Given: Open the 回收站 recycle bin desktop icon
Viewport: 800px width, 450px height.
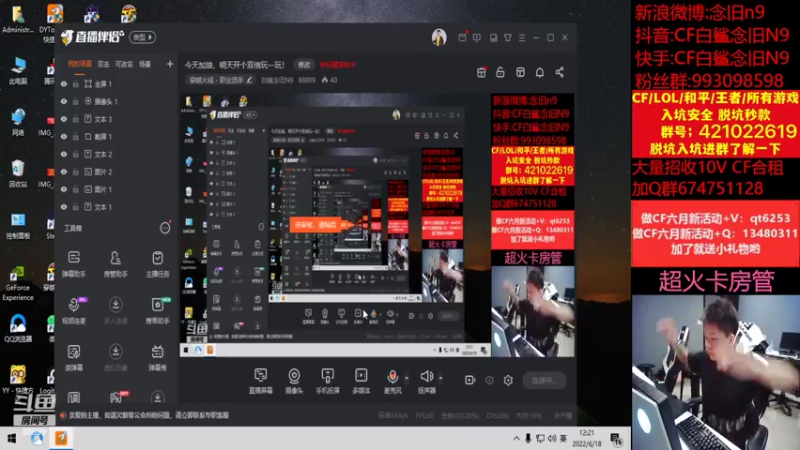Looking at the screenshot, I should [18, 174].
